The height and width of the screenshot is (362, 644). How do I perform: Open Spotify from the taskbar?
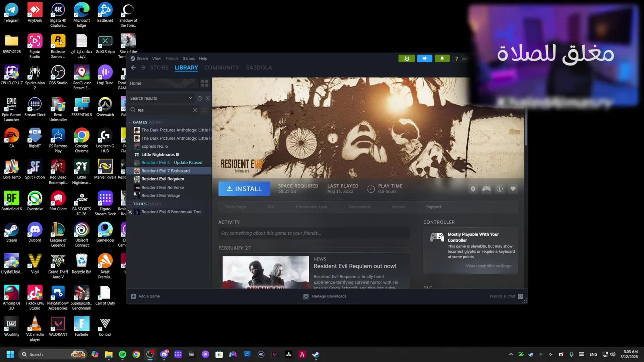pos(122,354)
